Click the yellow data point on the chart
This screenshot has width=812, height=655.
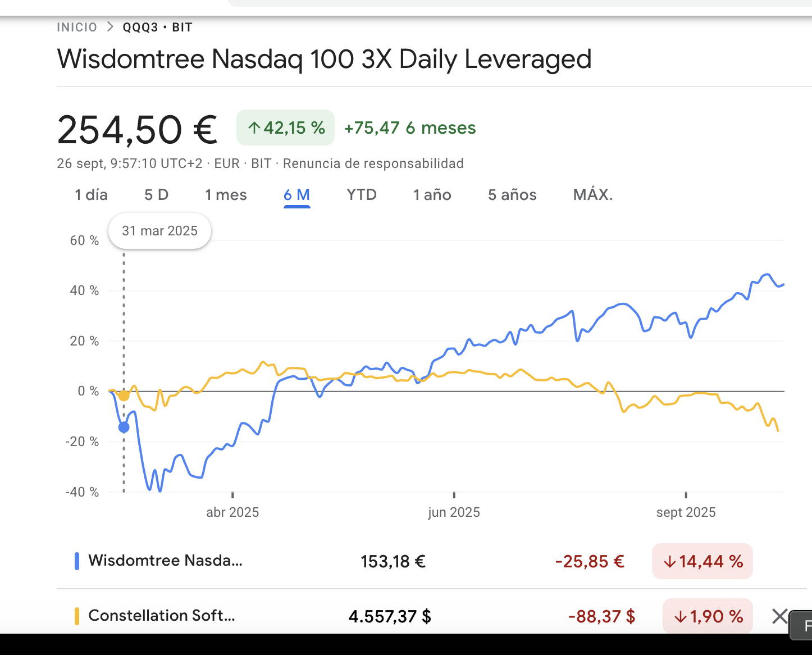pos(124,396)
